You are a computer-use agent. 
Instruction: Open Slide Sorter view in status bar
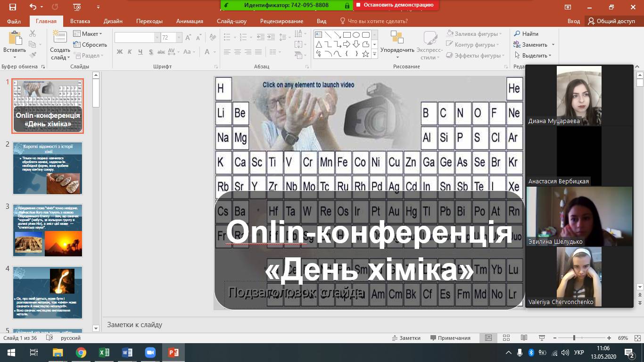point(506,338)
